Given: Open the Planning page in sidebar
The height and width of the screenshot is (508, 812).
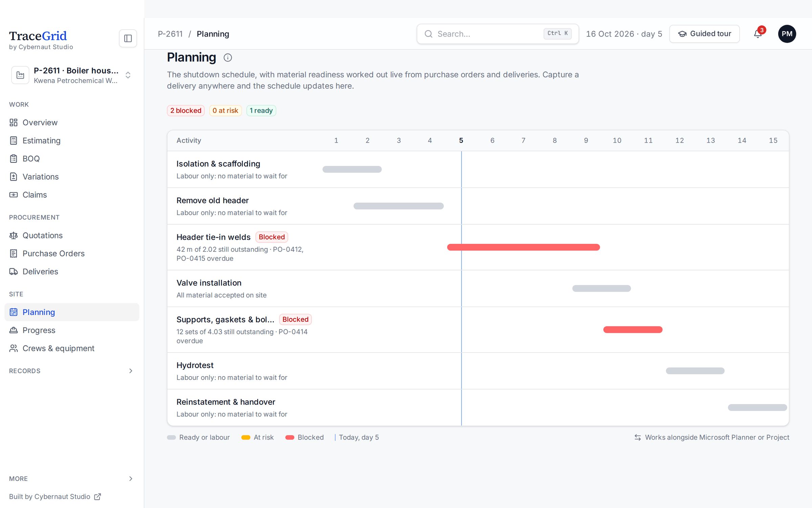Looking at the screenshot, I should [72, 312].
